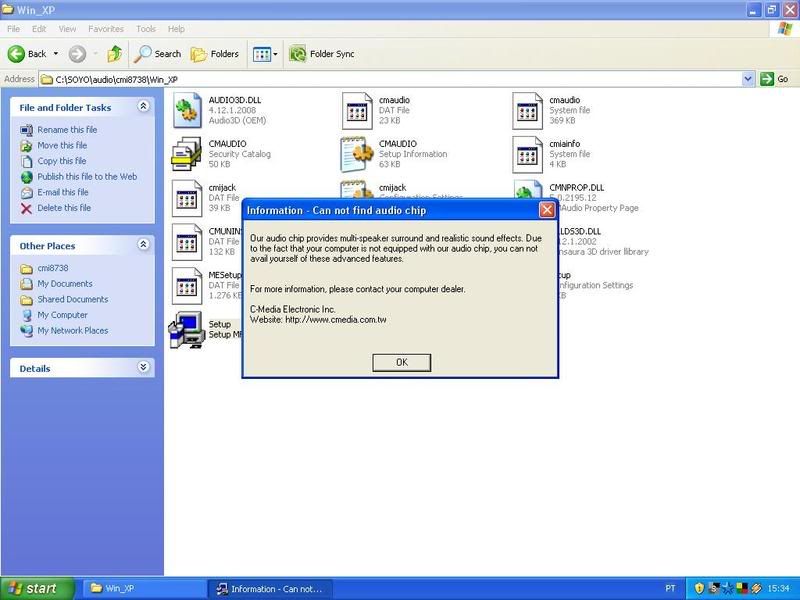This screenshot has height=600, width=800.
Task: Click the address bar path field
Action: click(x=391, y=79)
